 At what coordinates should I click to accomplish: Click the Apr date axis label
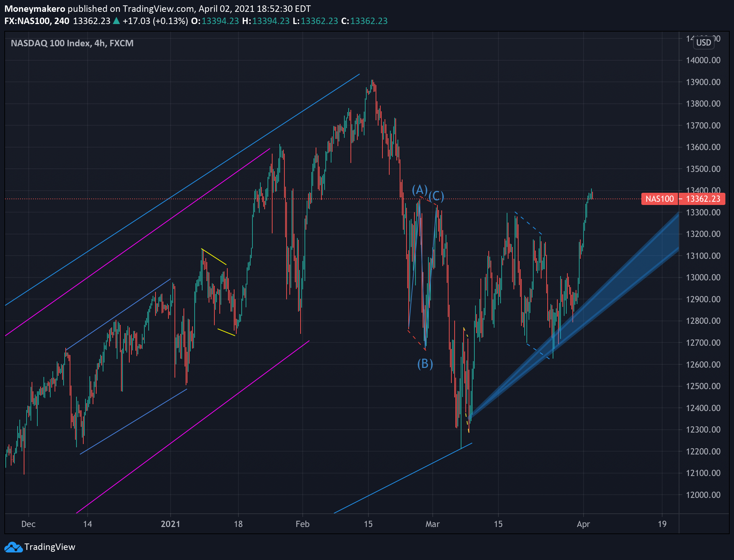[584, 524]
